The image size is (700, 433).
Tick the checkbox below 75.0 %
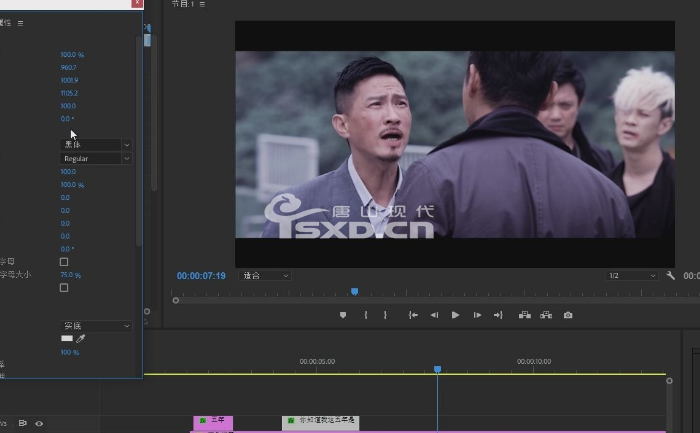tap(64, 288)
